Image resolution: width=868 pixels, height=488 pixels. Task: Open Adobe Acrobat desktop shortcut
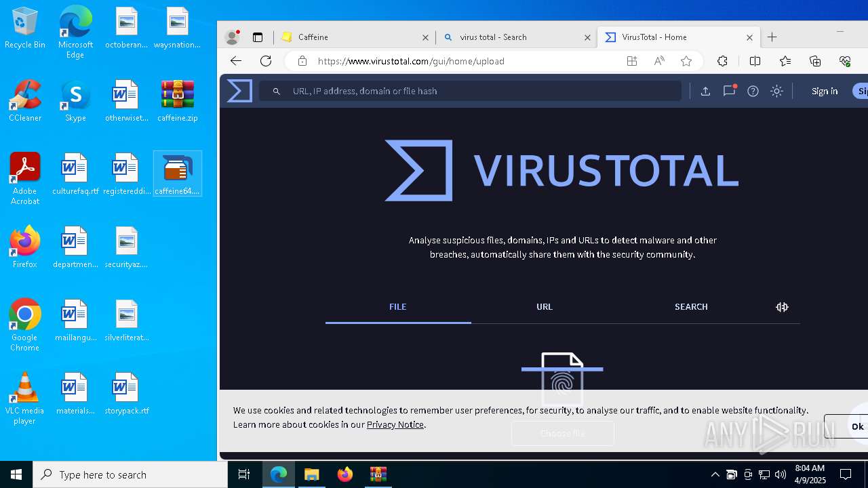coord(25,179)
